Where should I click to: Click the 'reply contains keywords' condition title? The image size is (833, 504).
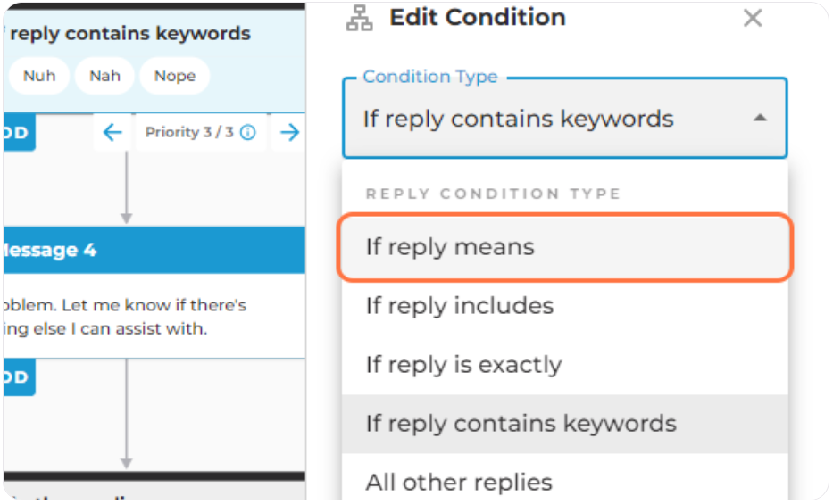pos(130,33)
